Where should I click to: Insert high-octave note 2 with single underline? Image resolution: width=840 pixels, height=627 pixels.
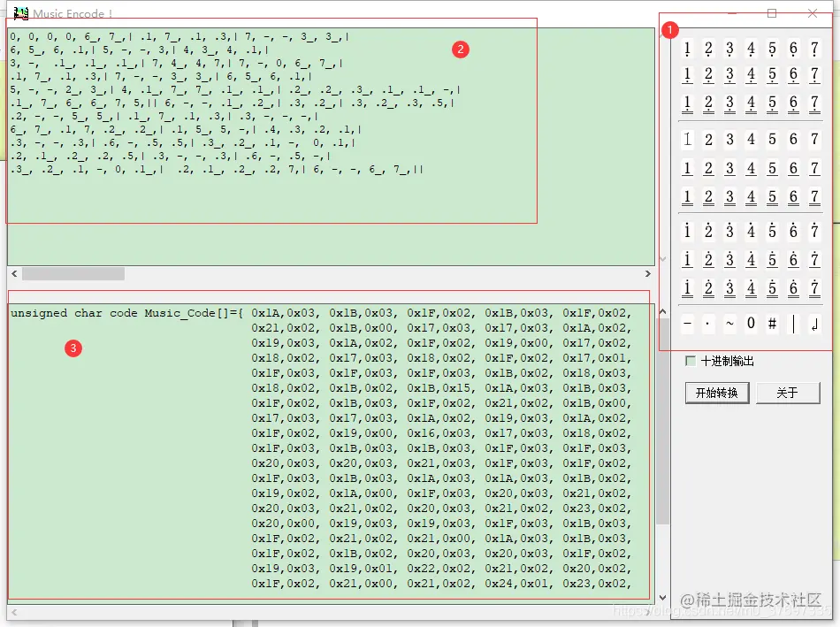click(x=708, y=259)
